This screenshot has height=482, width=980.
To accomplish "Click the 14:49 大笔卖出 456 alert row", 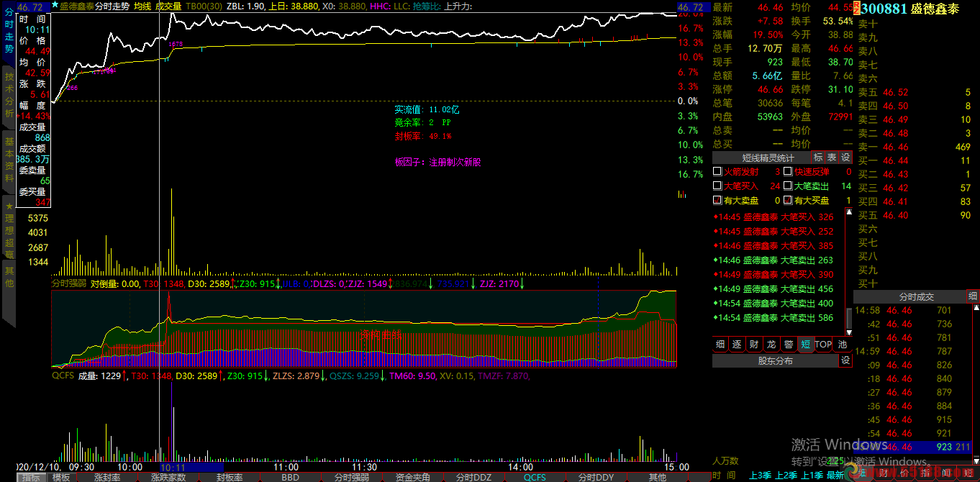I will pyautogui.click(x=773, y=288).
